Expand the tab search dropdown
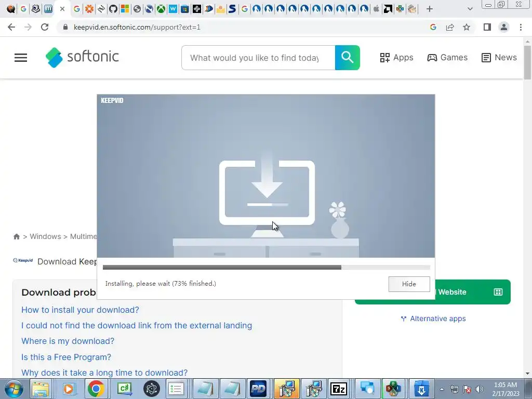Viewport: 532px width, 399px height. 470,9
